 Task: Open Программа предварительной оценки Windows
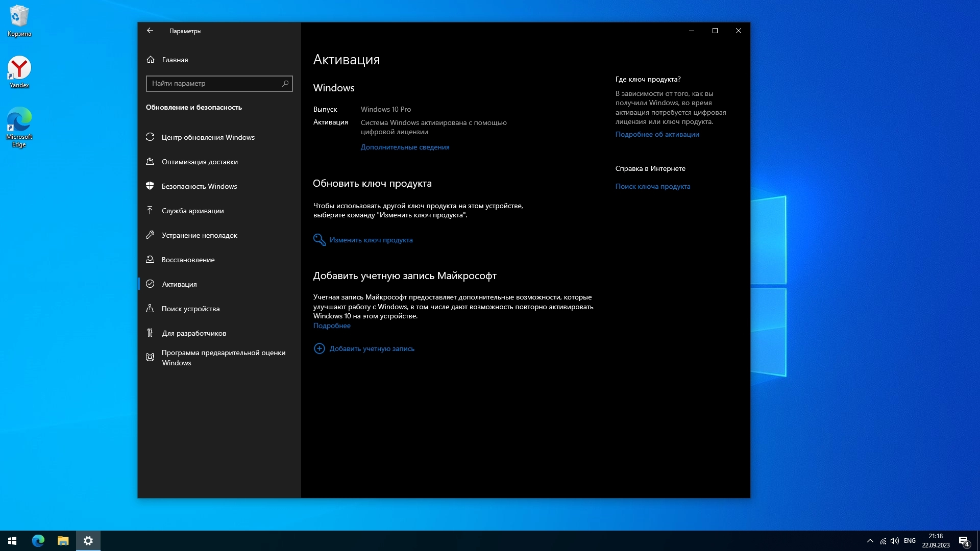223,358
